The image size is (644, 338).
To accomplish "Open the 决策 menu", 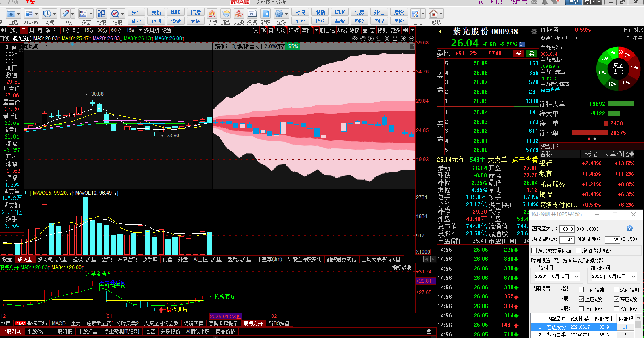I will tap(30, 2).
